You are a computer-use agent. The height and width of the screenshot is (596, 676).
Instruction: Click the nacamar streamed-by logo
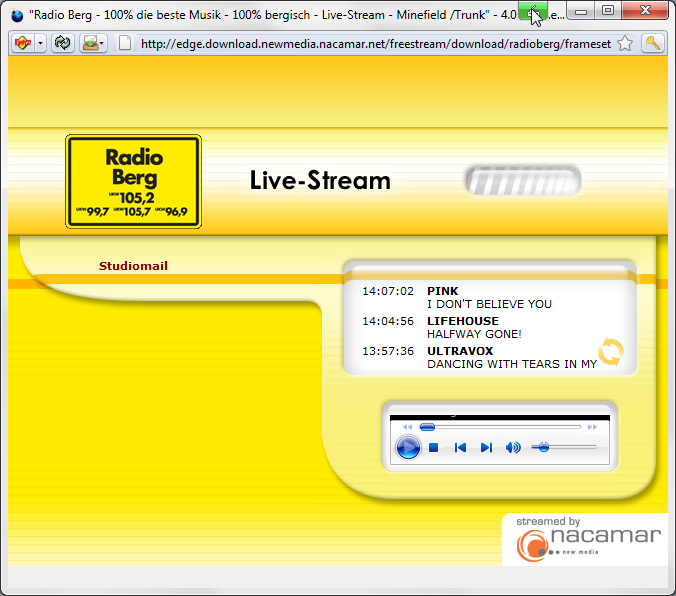tap(588, 540)
